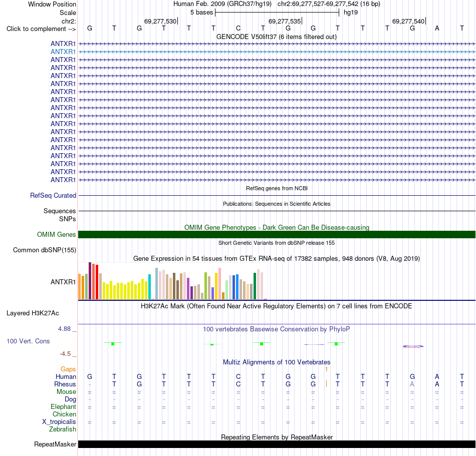This screenshot has width=476, height=456.
Task: Click the 'A' base in complement row
Action: (x=437, y=28)
